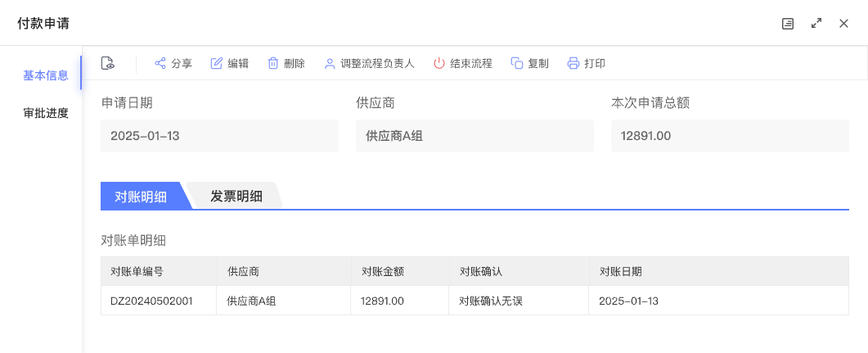Click statement number DZ20240502001

[x=152, y=301]
